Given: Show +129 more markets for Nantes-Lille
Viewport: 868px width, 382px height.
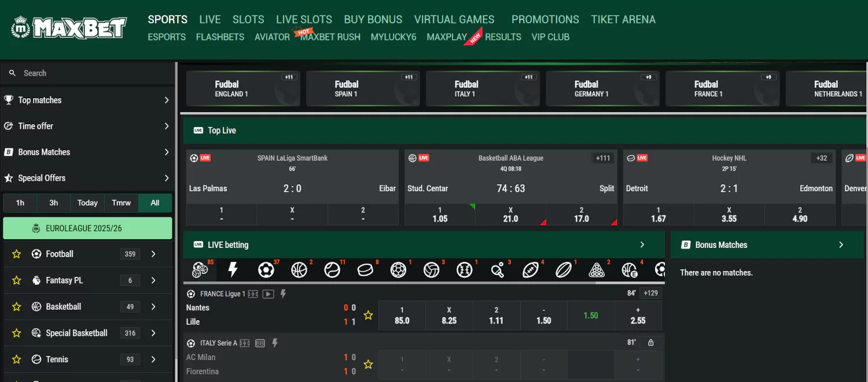Looking at the screenshot, I should pos(651,293).
